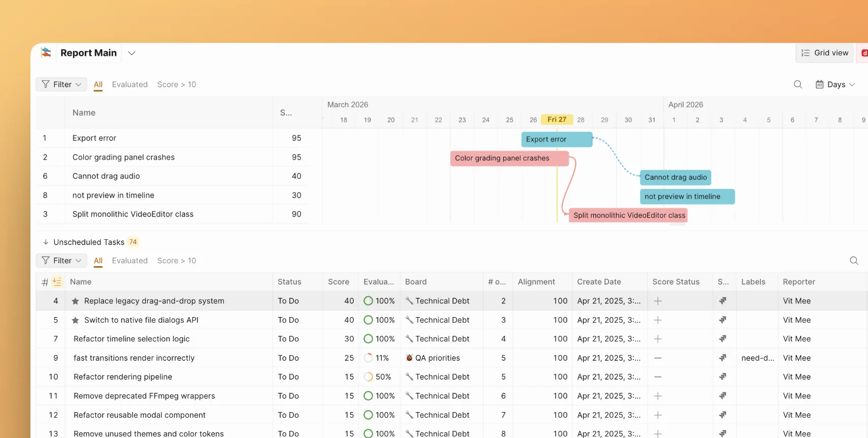The image size is (868, 438).
Task: Click the Score column header
Action: [x=338, y=282]
